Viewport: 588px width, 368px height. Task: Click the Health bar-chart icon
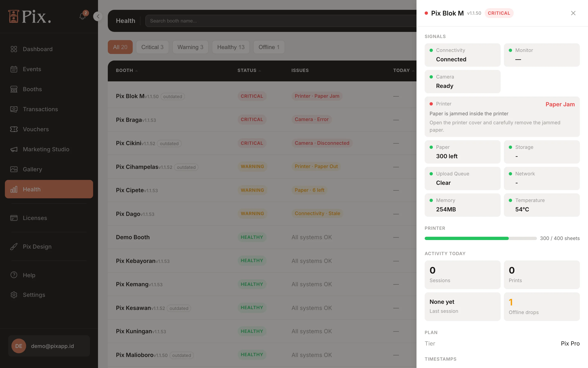(14, 189)
